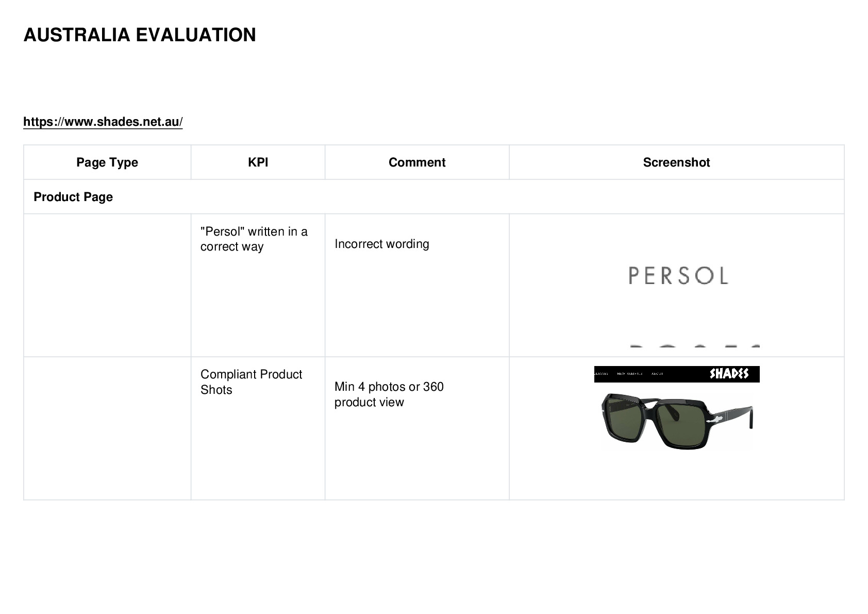
Task: Click the partially cropped logo below PERSOL
Action: [x=694, y=346]
